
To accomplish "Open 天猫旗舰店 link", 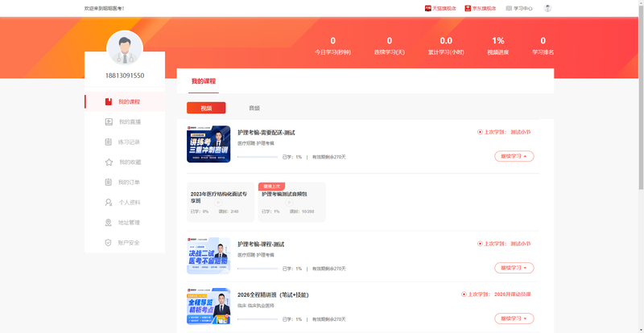I will 444,8.
